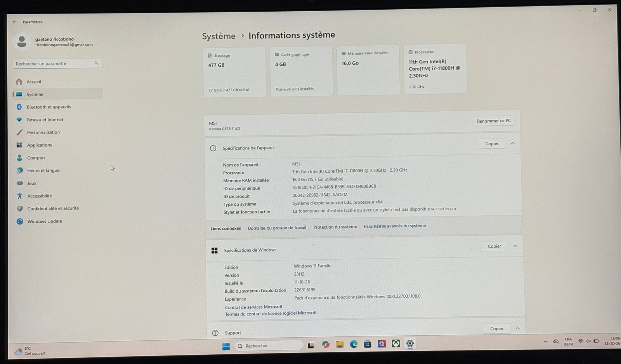
Task: Select Système in the sidebar
Action: (57, 94)
